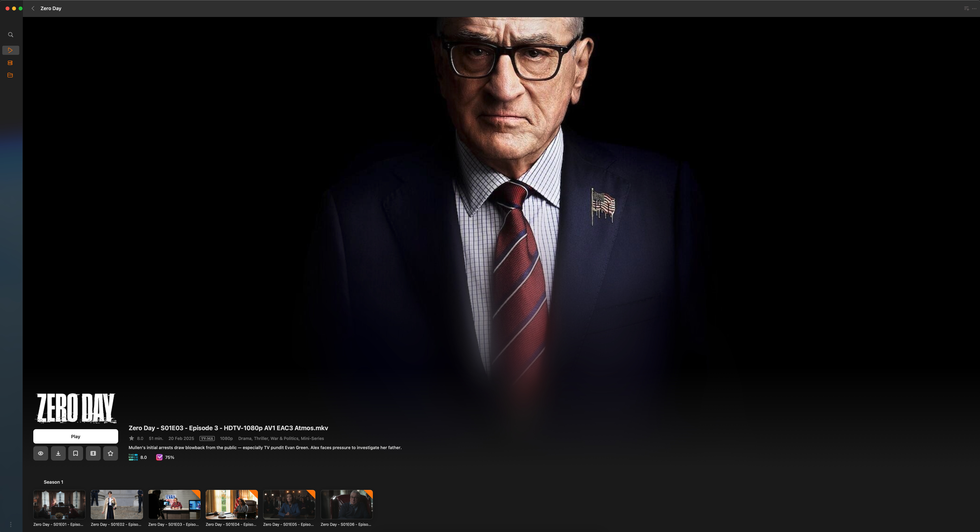Viewport: 980px width, 532px height.
Task: Open the server stack sidebar icon
Action: (x=10, y=63)
